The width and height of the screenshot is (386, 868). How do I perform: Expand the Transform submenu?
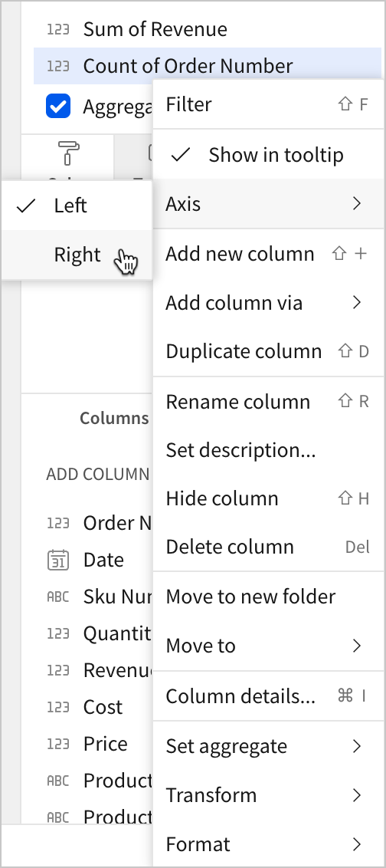click(x=268, y=795)
